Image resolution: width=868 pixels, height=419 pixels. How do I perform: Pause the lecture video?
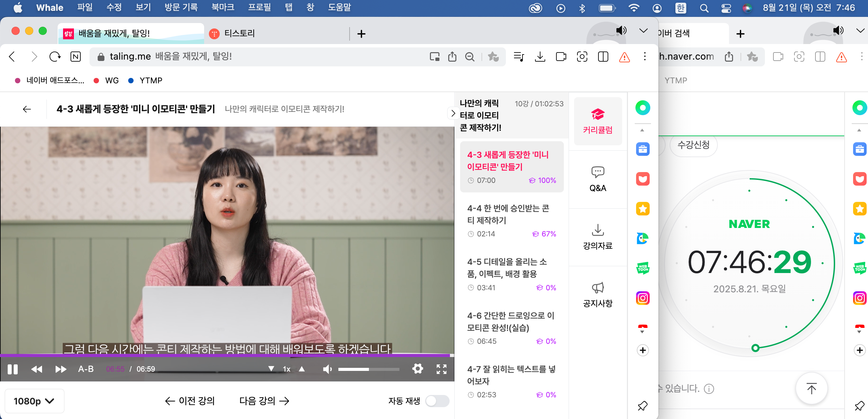point(13,369)
